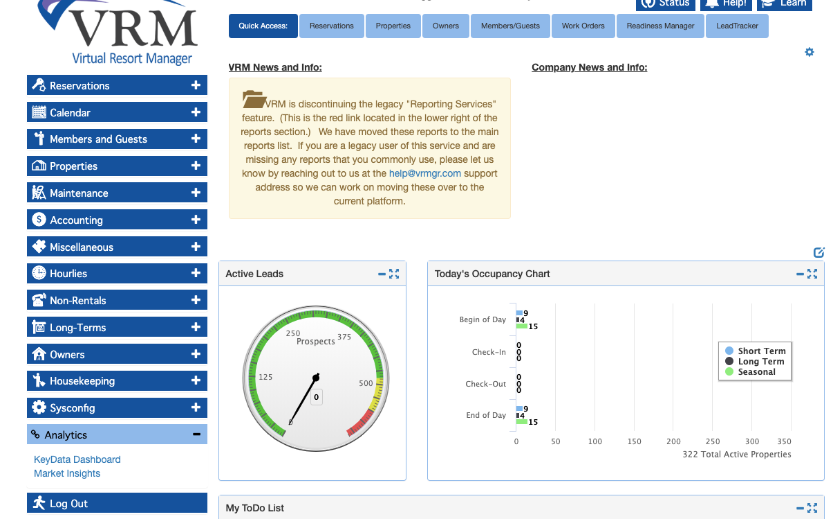Toggle Seasonal series in chart legend
Image resolution: width=833 pixels, height=519 pixels.
click(x=751, y=372)
